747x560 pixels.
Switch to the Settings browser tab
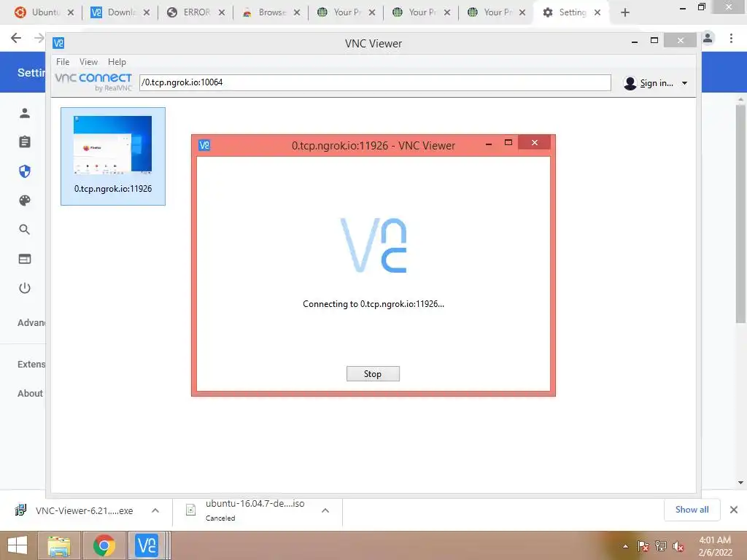click(572, 12)
